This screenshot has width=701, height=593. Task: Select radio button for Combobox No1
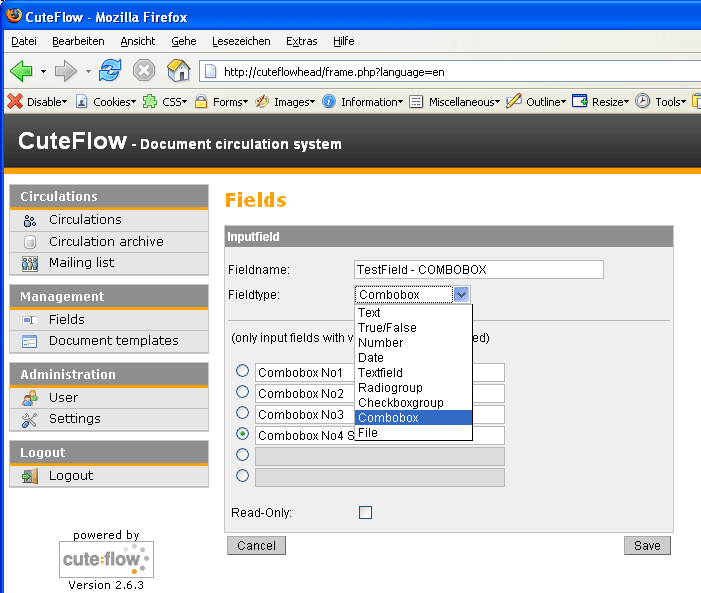click(x=242, y=371)
